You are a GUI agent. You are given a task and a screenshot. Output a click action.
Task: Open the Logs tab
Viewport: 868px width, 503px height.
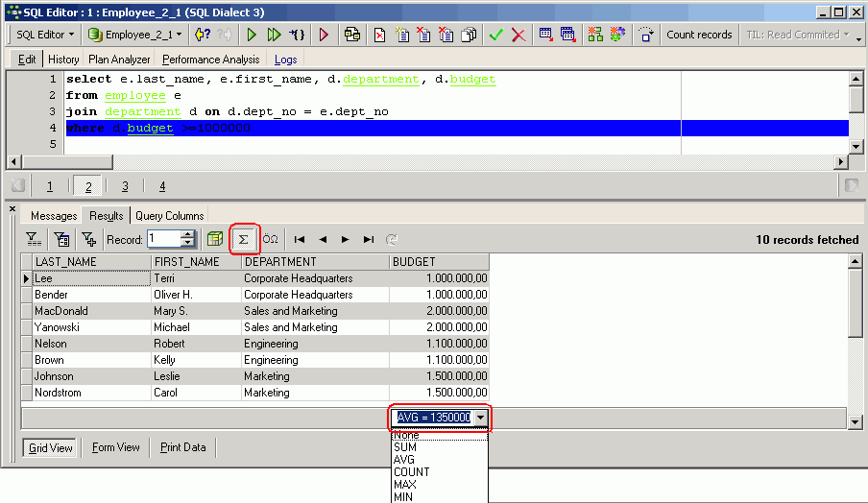click(285, 60)
